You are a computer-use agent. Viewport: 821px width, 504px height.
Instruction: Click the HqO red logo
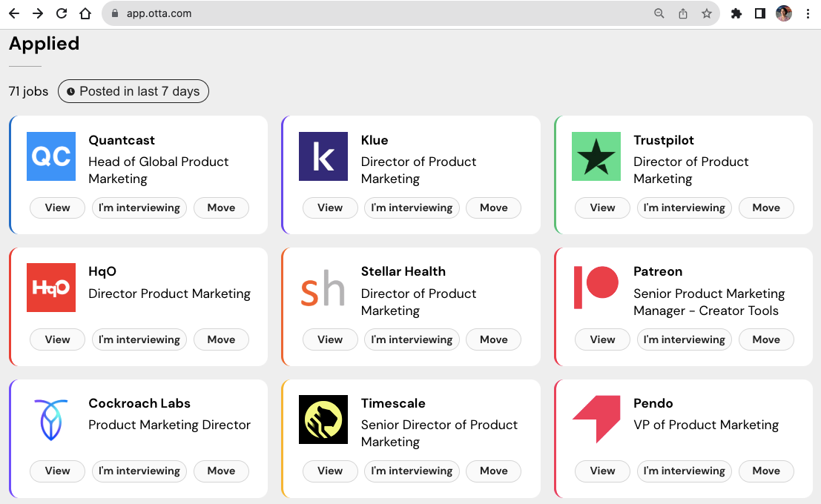point(51,288)
